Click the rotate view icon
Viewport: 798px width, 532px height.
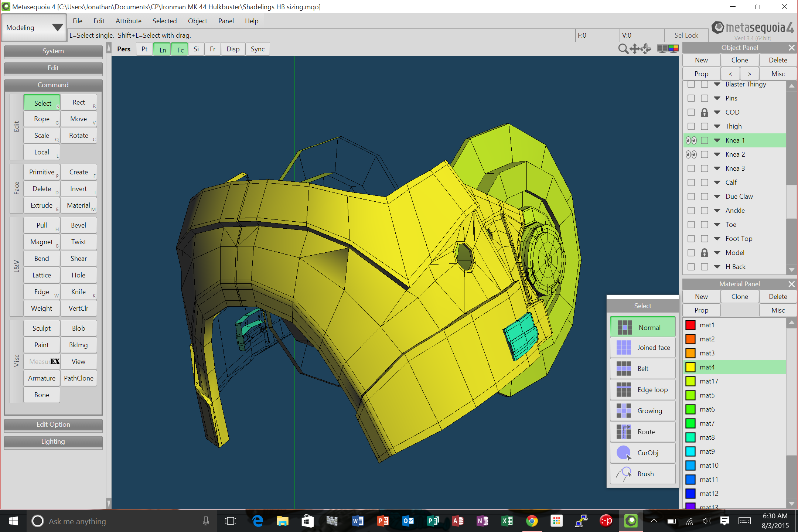(646, 49)
